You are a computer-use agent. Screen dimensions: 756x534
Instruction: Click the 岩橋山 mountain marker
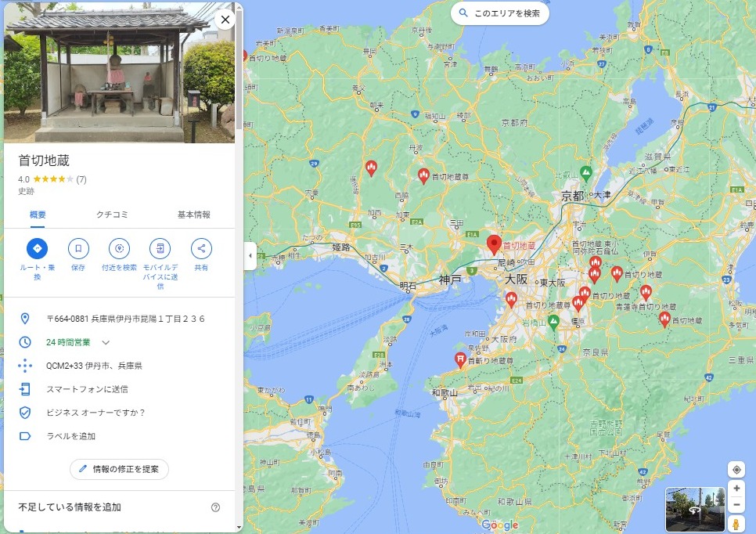(x=553, y=322)
